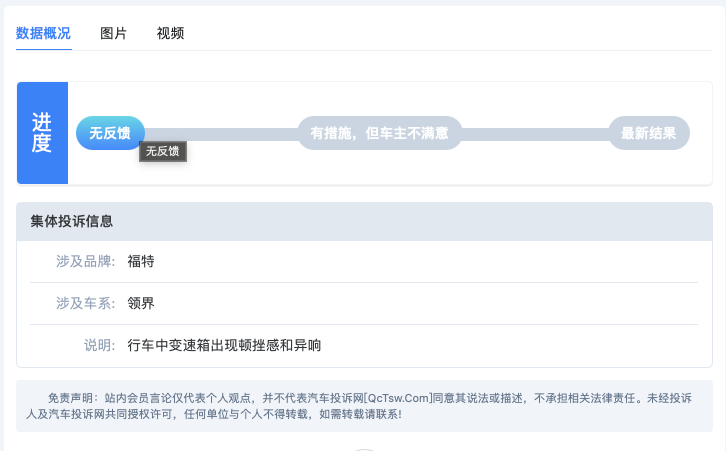Click the 说明 field label
The height and width of the screenshot is (451, 726).
pyautogui.click(x=99, y=345)
